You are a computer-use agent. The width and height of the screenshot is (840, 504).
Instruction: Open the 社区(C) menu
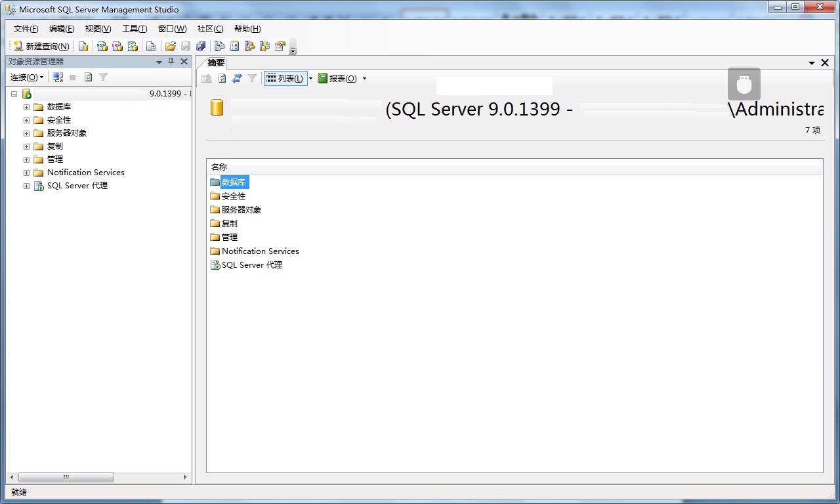coord(210,29)
